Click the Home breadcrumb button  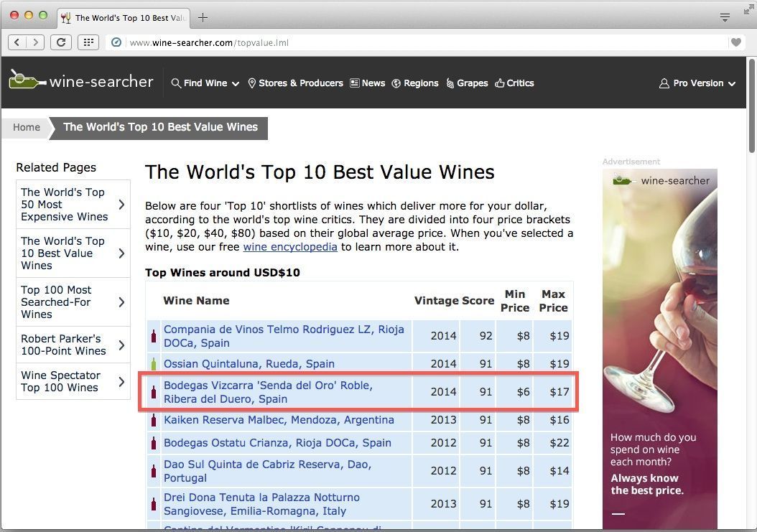click(26, 127)
